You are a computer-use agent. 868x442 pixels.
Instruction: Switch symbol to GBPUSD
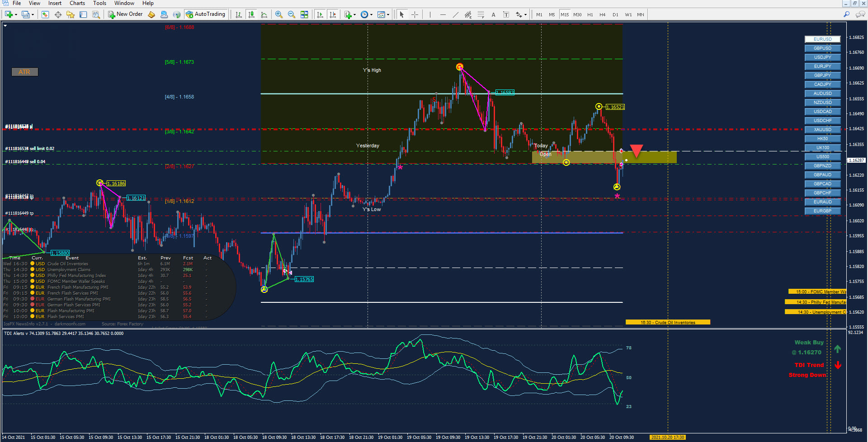point(822,48)
